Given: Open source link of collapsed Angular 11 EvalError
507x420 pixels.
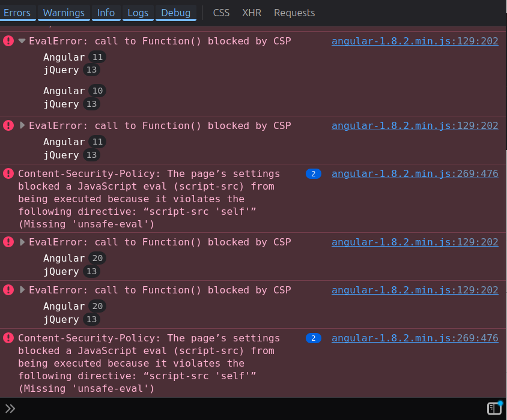Looking at the screenshot, I should [415, 125].
